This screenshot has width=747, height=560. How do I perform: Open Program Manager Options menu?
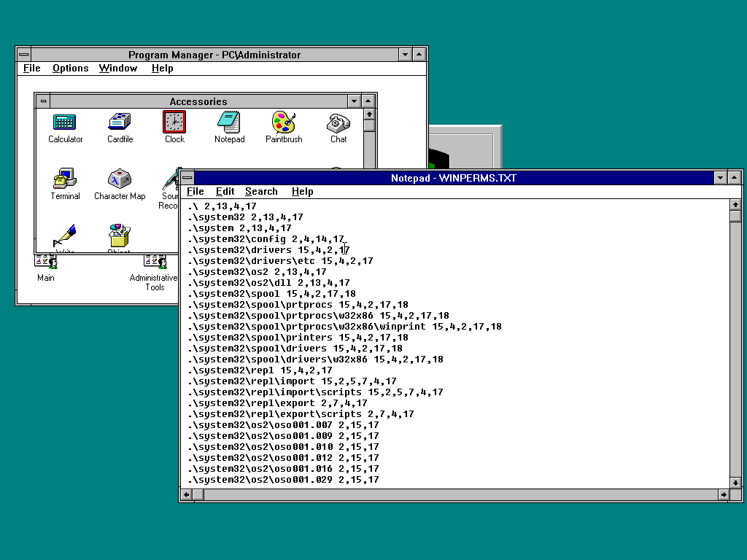pyautogui.click(x=71, y=68)
